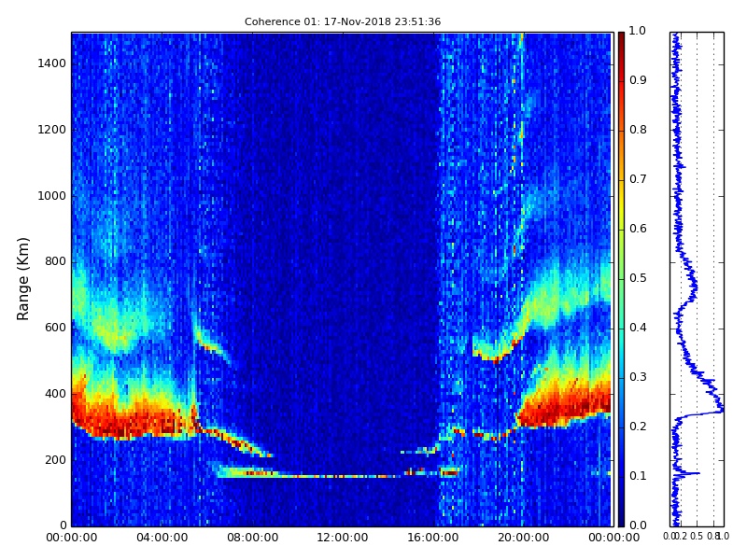Click the 1000 range tick label
Screen dimensions: 747x560
[x=52, y=196]
